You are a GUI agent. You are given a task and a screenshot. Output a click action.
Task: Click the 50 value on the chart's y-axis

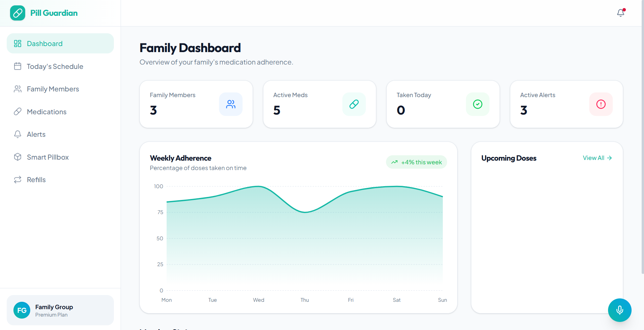point(160,239)
